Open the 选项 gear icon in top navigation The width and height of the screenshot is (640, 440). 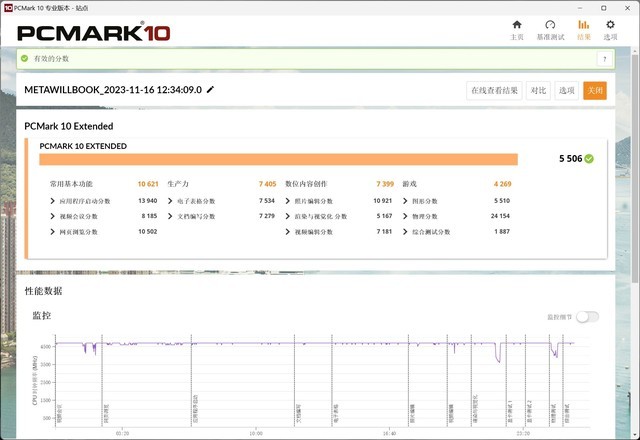610,25
